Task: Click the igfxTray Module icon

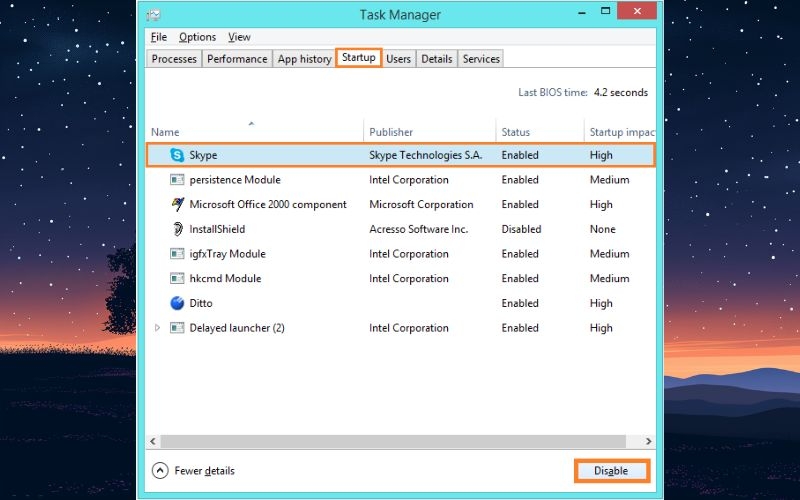Action: coord(177,254)
